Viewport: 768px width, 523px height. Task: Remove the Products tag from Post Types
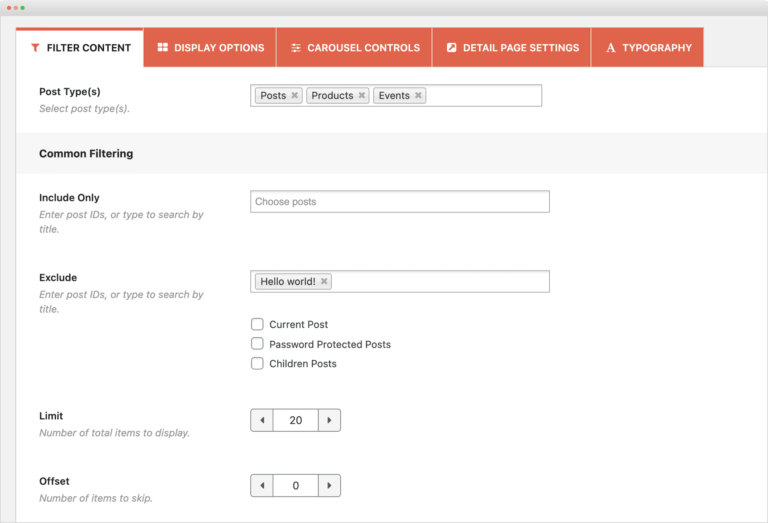coord(362,96)
